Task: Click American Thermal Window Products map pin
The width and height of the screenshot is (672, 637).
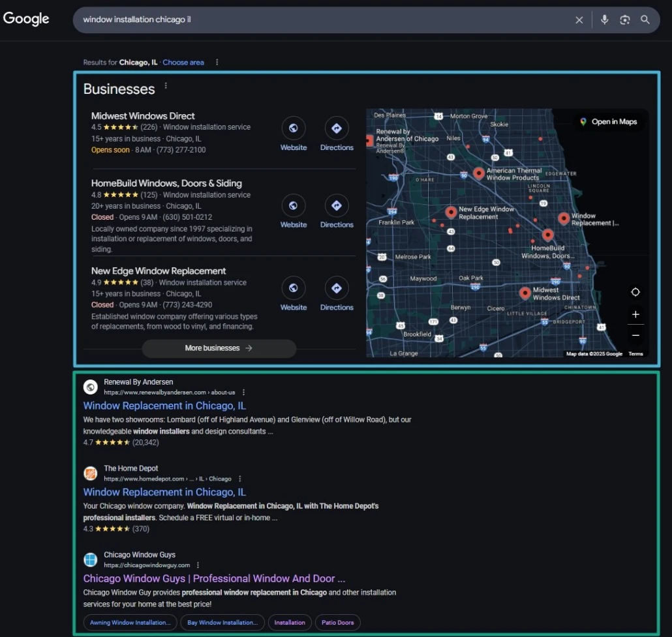Action: click(x=479, y=173)
